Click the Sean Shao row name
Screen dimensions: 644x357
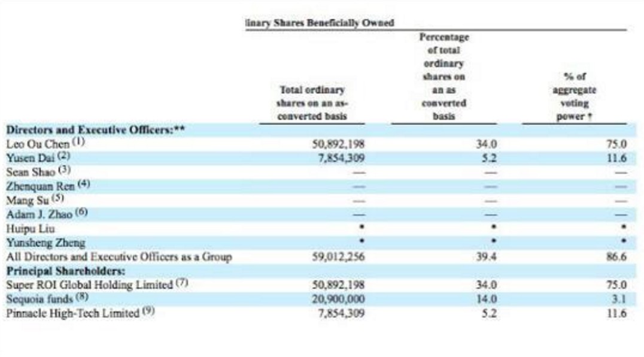tap(30, 172)
